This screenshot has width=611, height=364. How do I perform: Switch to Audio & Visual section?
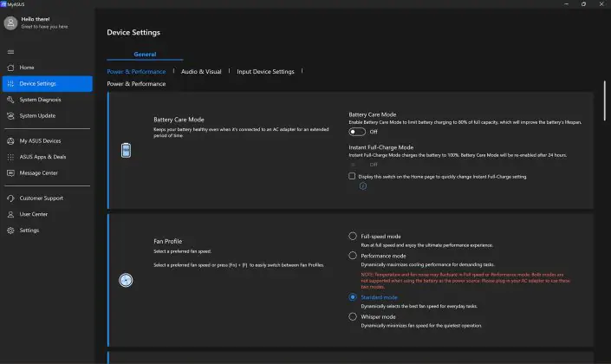(201, 72)
